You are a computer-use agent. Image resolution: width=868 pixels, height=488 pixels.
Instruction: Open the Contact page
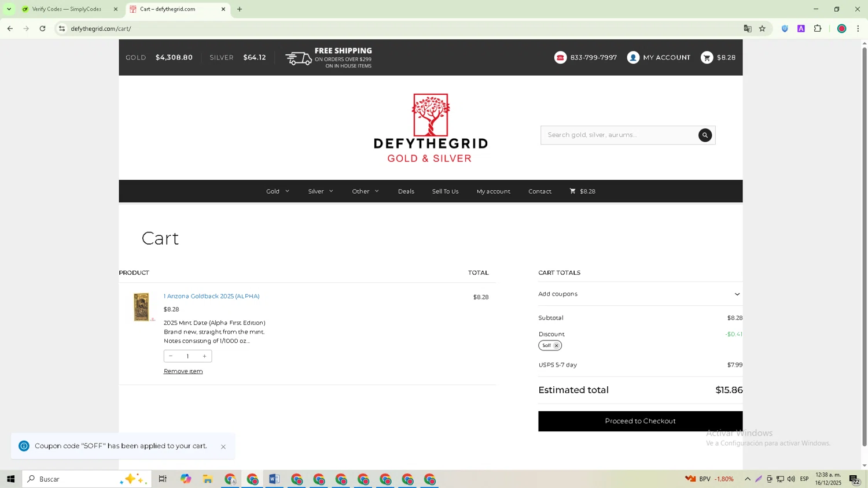(x=539, y=191)
